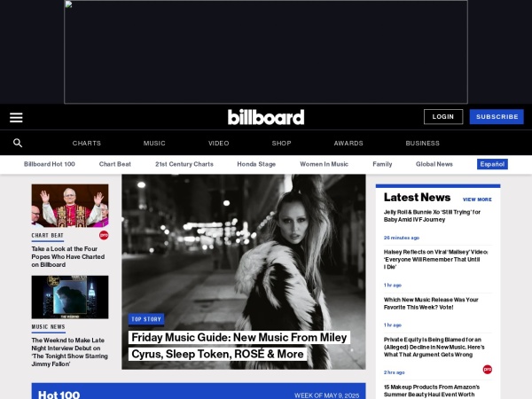Viewport: 532px width, 399px height.
Task: Open the Login button
Action: point(443,117)
